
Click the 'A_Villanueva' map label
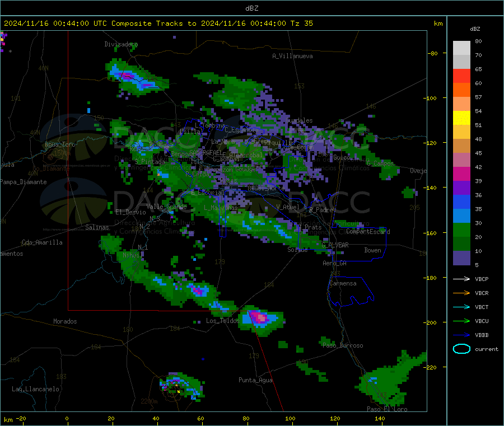[x=292, y=56]
